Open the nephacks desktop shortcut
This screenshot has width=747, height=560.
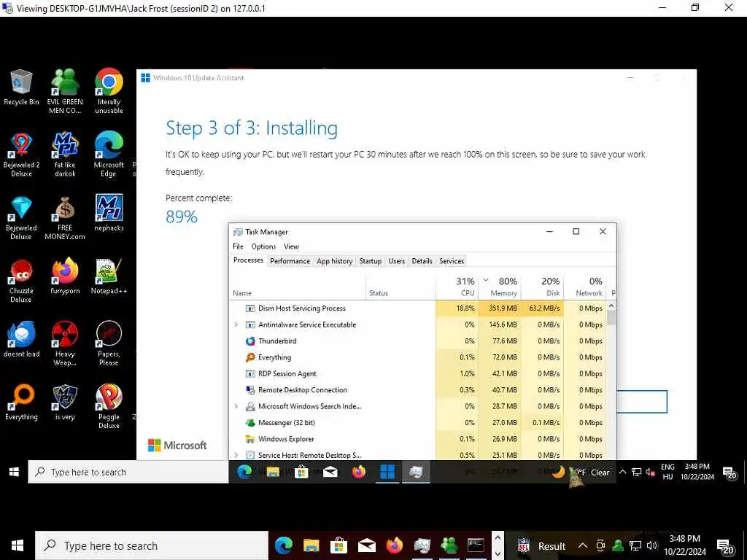tap(109, 213)
